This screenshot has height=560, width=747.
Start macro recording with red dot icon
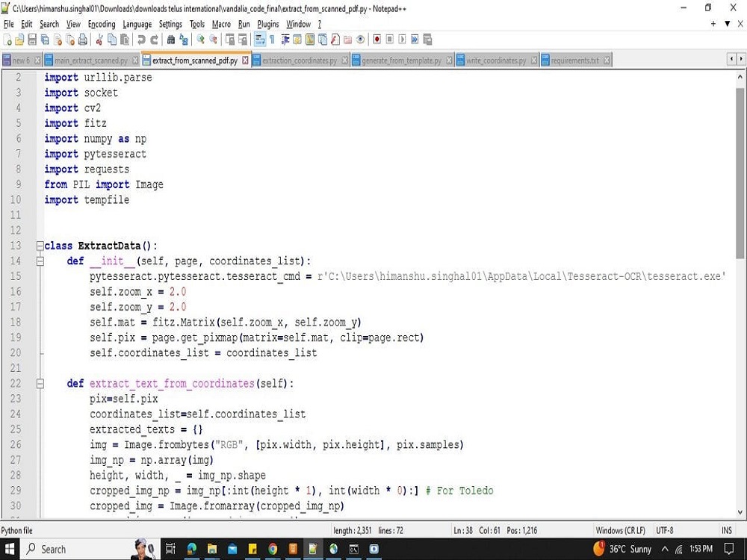[376, 40]
